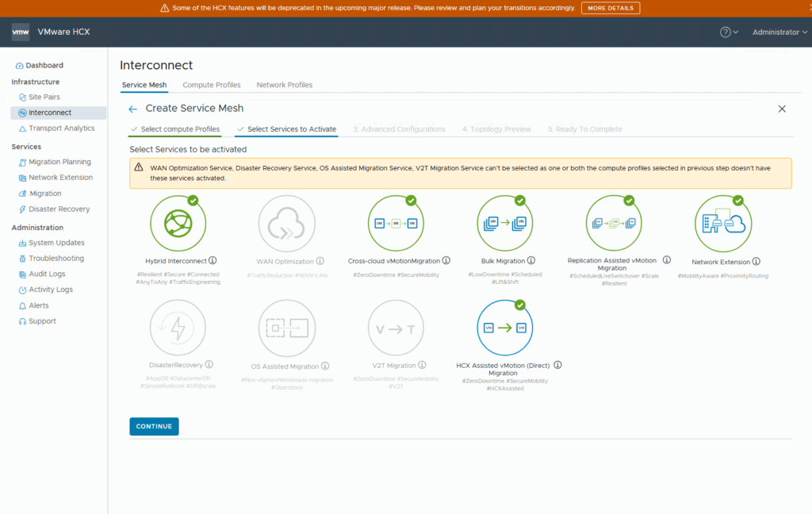This screenshot has height=514, width=812.
Task: Click the Replication Assisted vMotion Migration icon
Action: point(614,224)
